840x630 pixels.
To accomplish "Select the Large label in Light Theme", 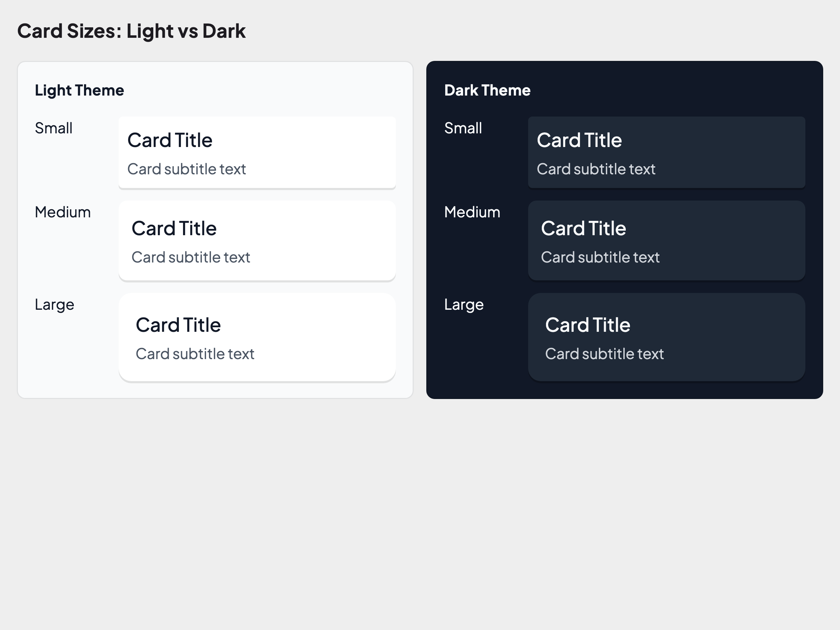I will click(54, 304).
